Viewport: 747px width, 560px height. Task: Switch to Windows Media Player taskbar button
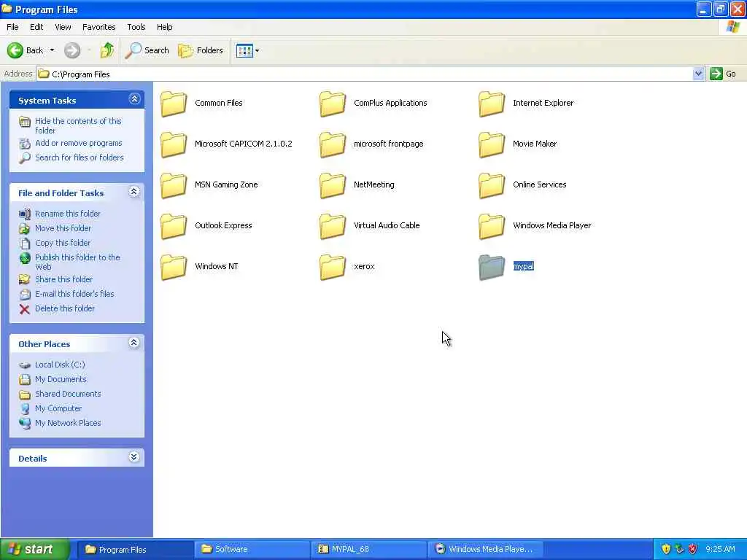click(x=486, y=549)
